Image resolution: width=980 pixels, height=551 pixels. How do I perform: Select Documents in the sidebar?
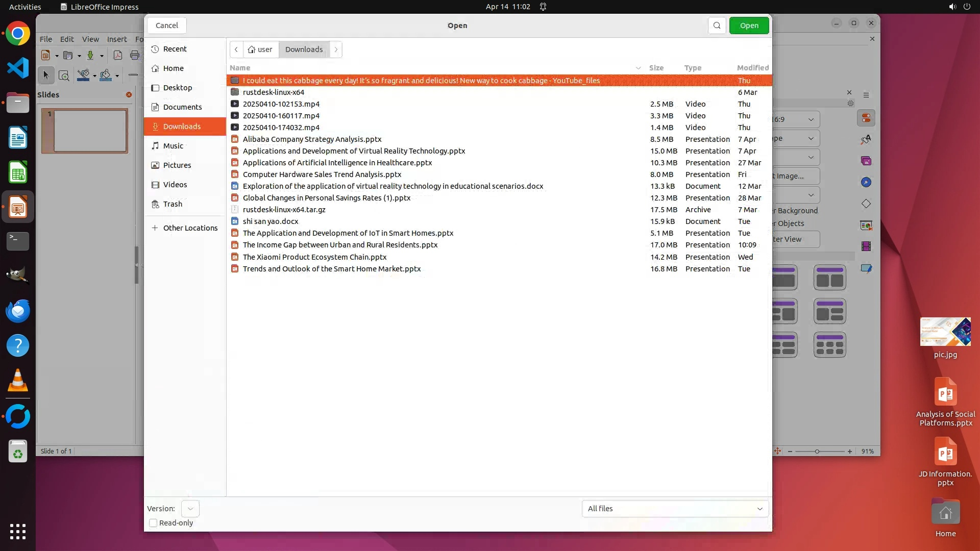point(182,107)
